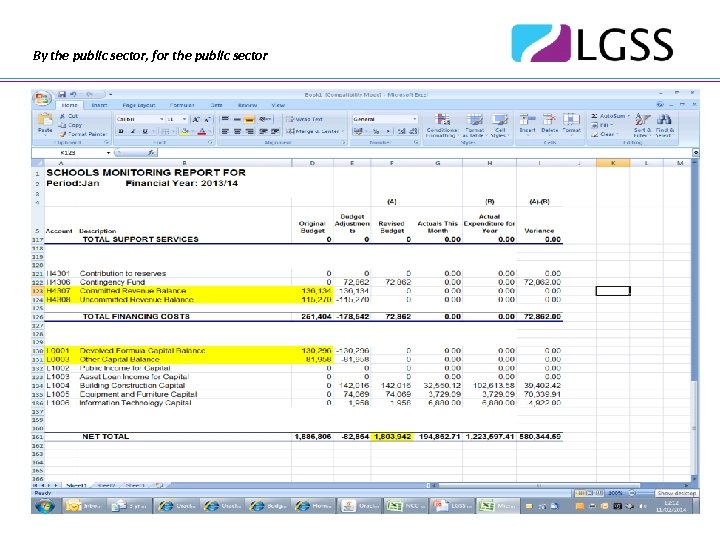Open the Windows Start orb
This screenshot has width=720, height=540.
[45, 506]
